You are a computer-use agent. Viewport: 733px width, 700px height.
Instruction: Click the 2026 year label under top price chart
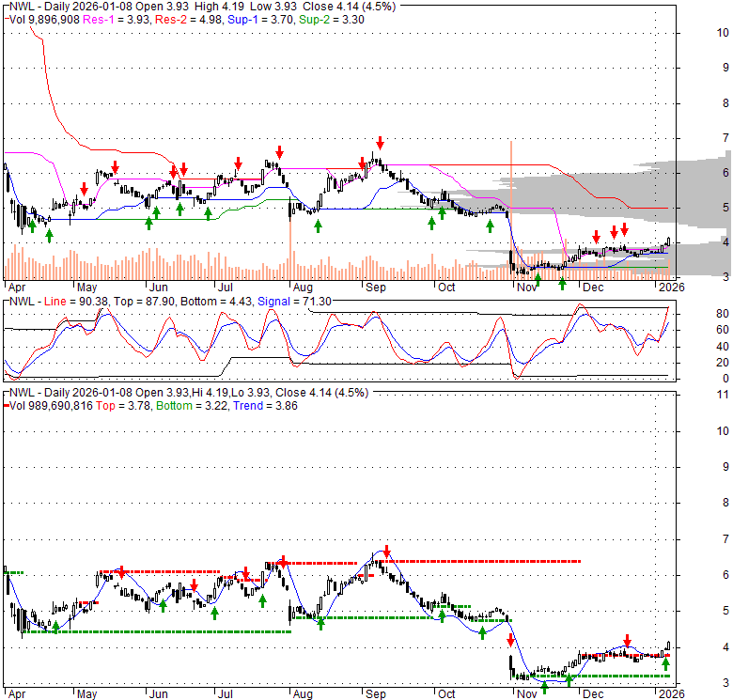(671, 288)
